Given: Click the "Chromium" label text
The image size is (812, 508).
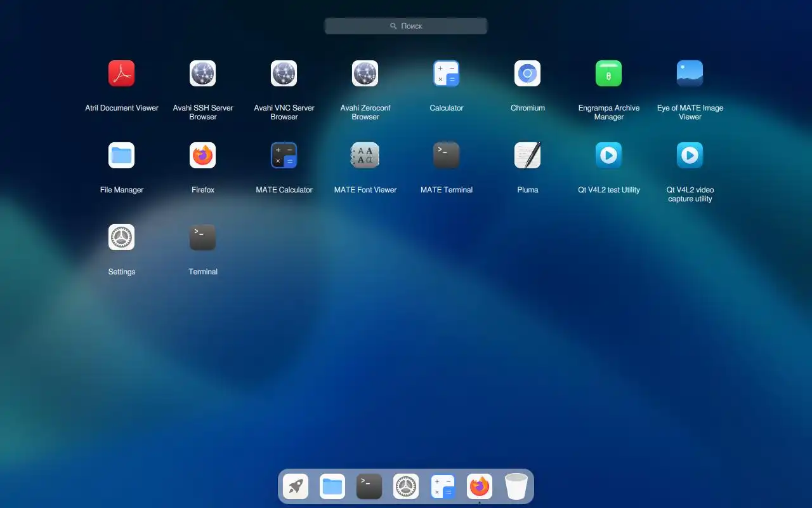Looking at the screenshot, I should (x=528, y=108).
